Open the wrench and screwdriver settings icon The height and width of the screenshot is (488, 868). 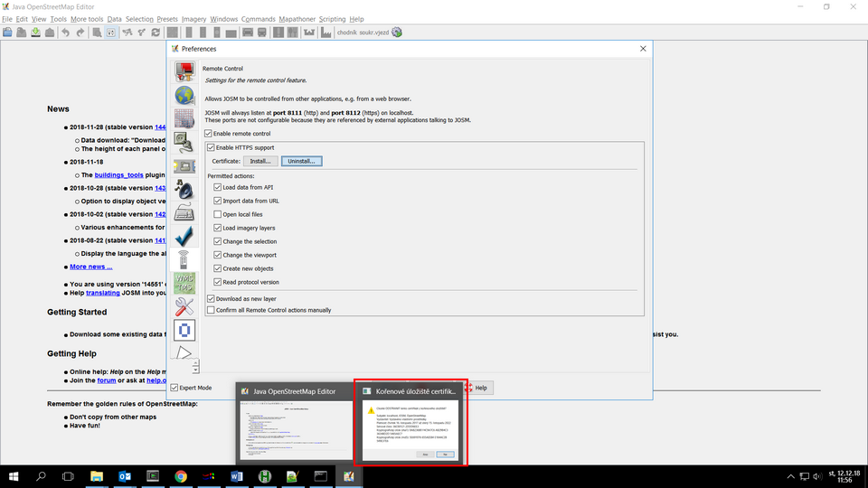click(184, 306)
